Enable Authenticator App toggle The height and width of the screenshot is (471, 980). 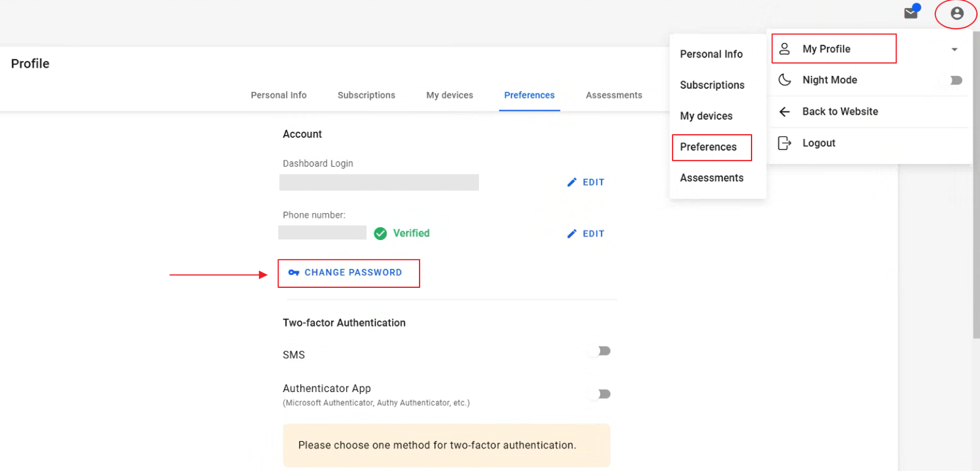604,394
